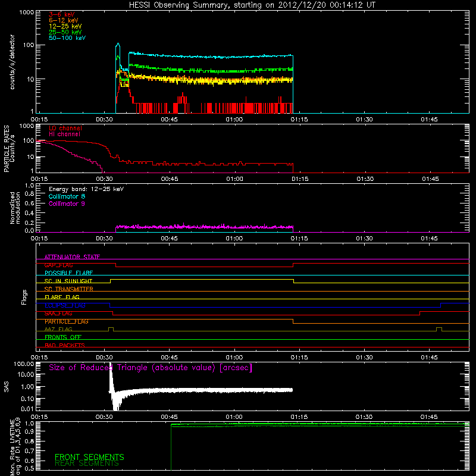Click the ATTENUATOR_STATE flag label
The width and height of the screenshot is (476, 476).
(72, 257)
